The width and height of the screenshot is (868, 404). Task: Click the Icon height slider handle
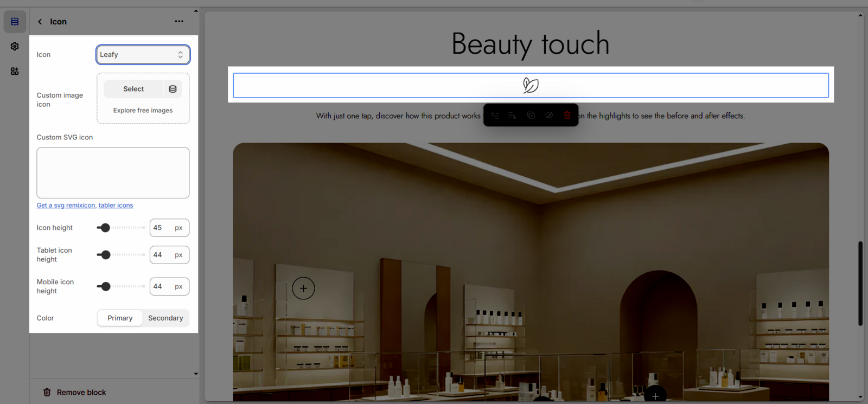pyautogui.click(x=105, y=228)
